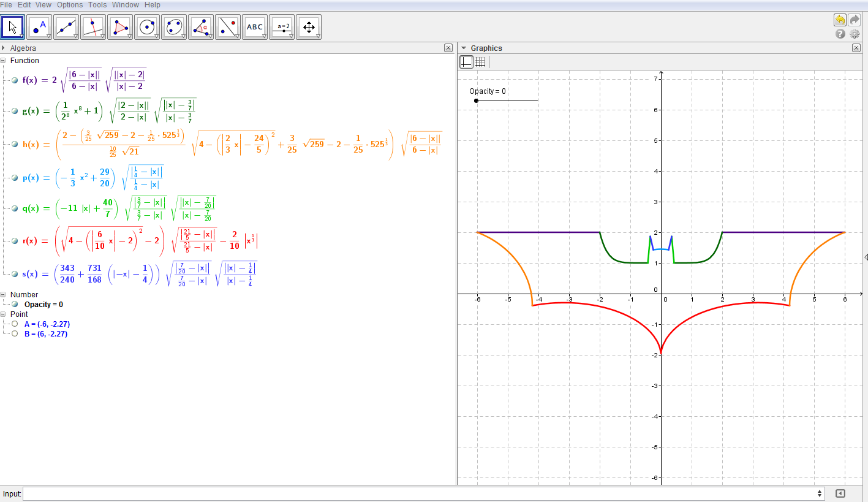Hide the red function r(x)
Image resolution: width=868 pixels, height=502 pixels.
click(x=13, y=241)
